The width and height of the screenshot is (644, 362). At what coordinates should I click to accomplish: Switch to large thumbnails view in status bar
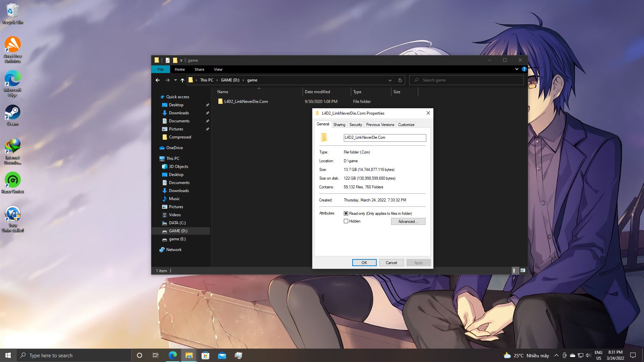(522, 270)
